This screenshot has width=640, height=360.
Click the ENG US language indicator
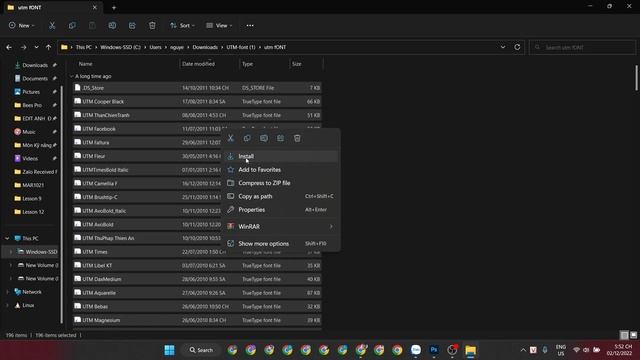[x=561, y=350]
